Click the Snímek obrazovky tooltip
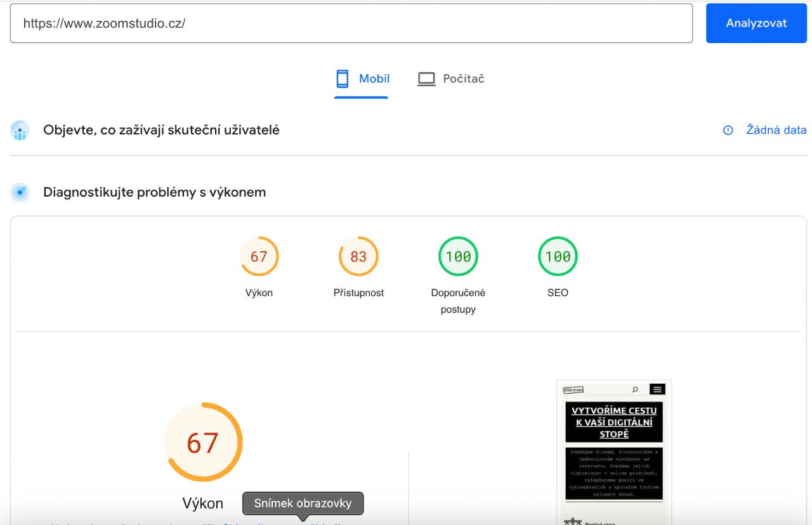Viewport: 812px width, 525px height. (303, 503)
